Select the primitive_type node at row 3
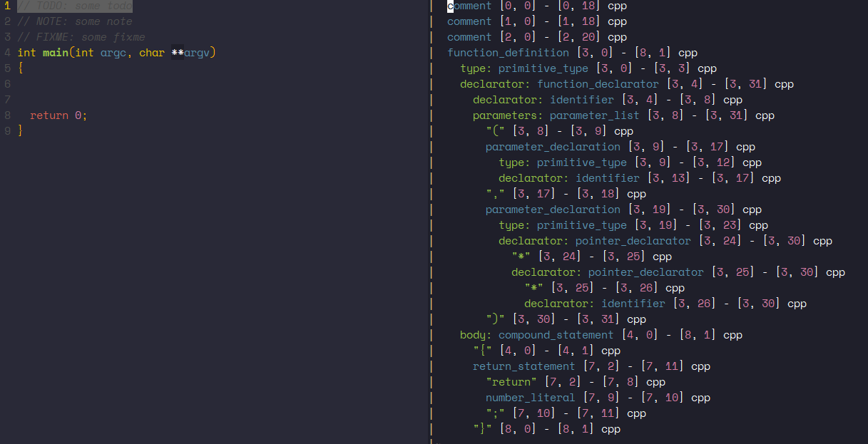Viewport: 868px width, 444px height. 543,68
